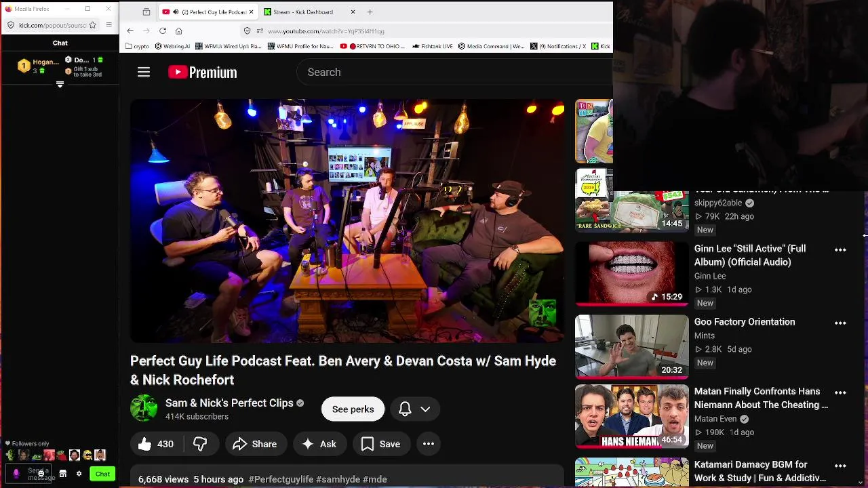Open the Hogan top gifter entry
The height and width of the screenshot is (488, 868).
click(x=39, y=65)
